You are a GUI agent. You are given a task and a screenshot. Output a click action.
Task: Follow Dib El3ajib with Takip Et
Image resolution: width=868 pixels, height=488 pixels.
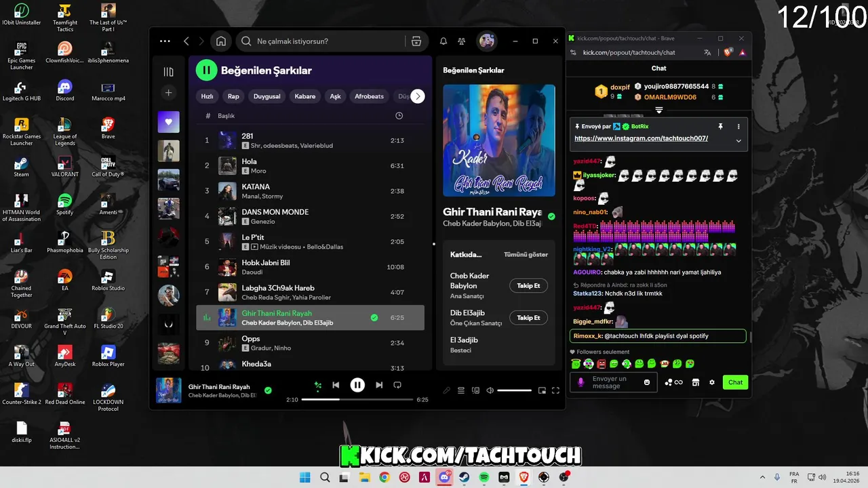pos(528,318)
